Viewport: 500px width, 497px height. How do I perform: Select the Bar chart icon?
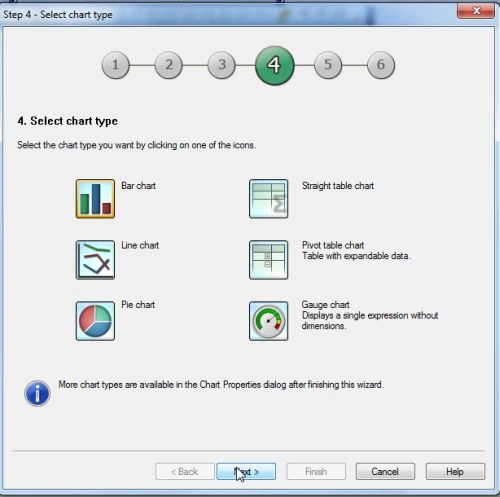tap(95, 199)
